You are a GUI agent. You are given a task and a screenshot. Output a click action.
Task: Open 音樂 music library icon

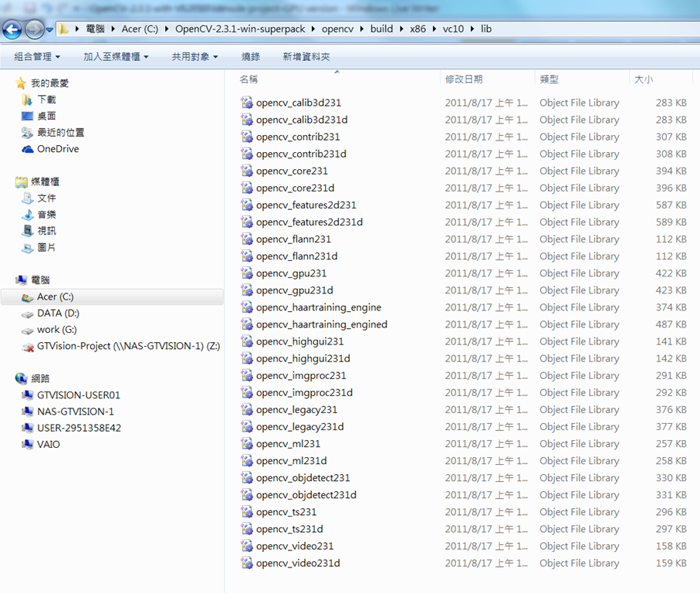tap(27, 215)
